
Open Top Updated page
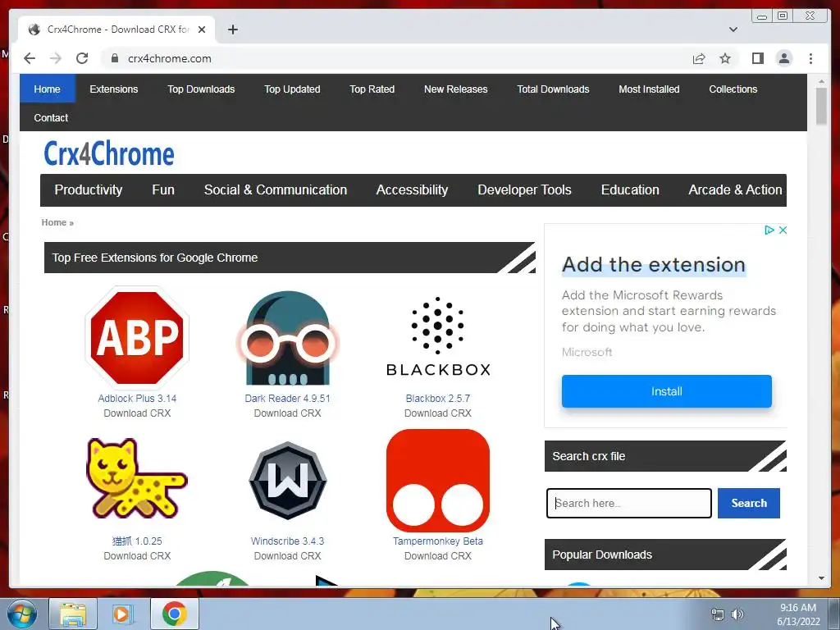click(292, 89)
